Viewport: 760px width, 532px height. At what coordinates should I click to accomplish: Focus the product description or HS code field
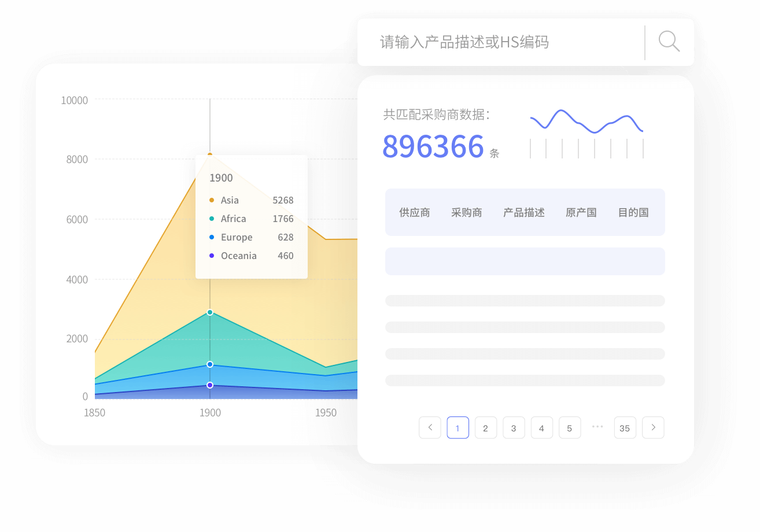500,42
